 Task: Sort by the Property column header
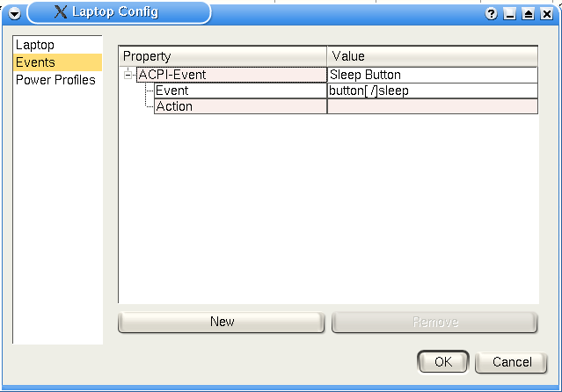tap(223, 56)
